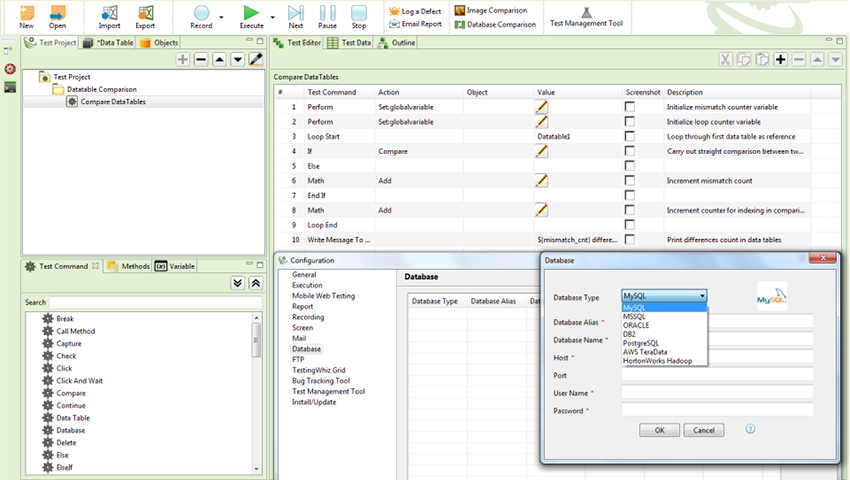Image resolution: width=850 pixels, height=480 pixels.
Task: Switch to the Methods tab
Action: (129, 266)
